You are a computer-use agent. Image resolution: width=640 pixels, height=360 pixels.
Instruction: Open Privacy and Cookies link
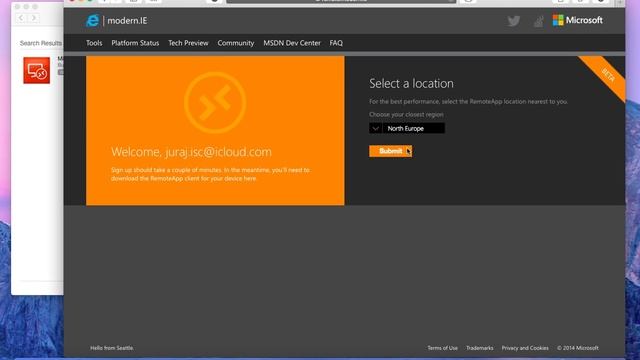point(525,348)
